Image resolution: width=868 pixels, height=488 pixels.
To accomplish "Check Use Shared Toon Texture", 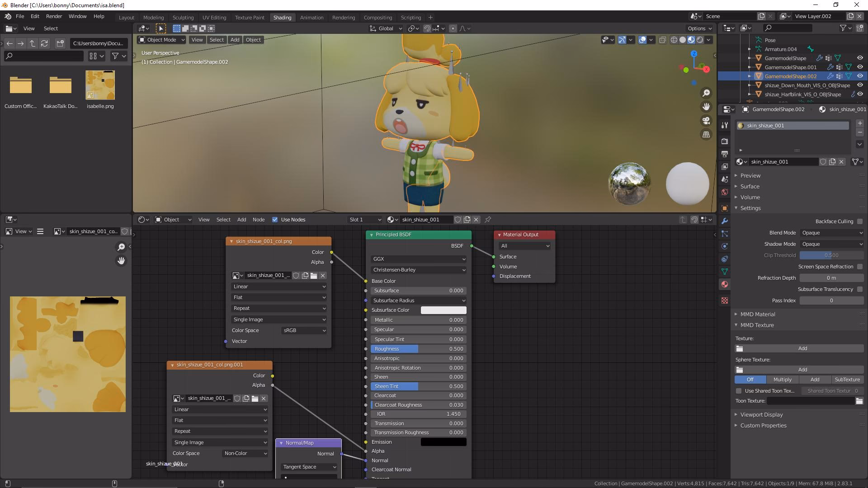I will pos(739,391).
